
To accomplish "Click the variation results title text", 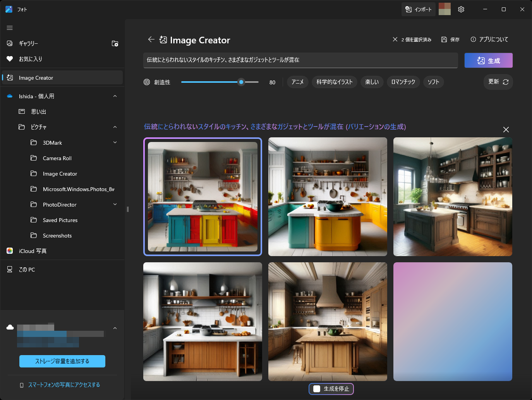I will pos(275,127).
